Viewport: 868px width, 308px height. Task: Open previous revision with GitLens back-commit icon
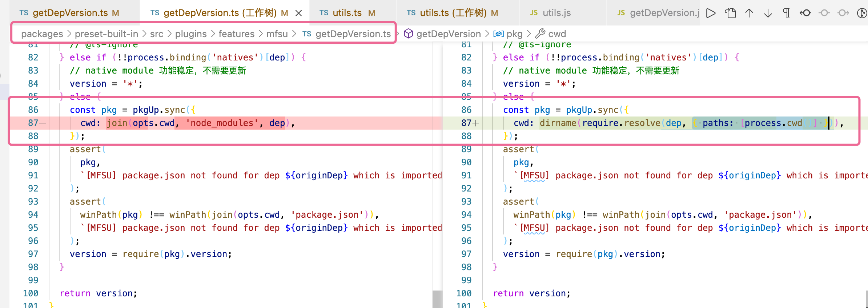tap(805, 13)
